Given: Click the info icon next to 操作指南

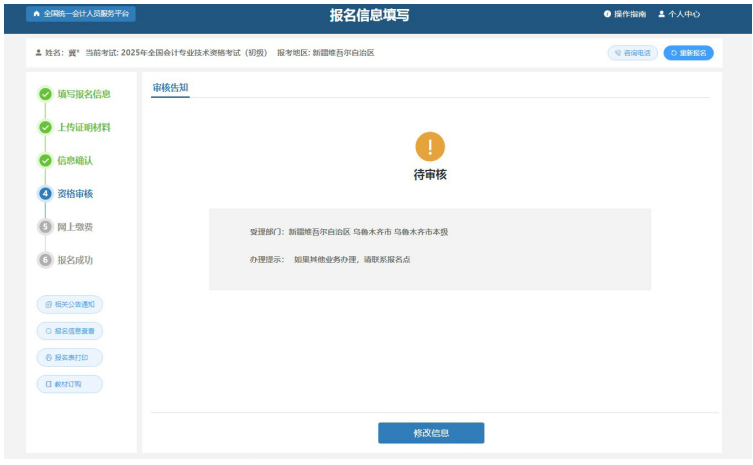Looking at the screenshot, I should coord(607,14).
